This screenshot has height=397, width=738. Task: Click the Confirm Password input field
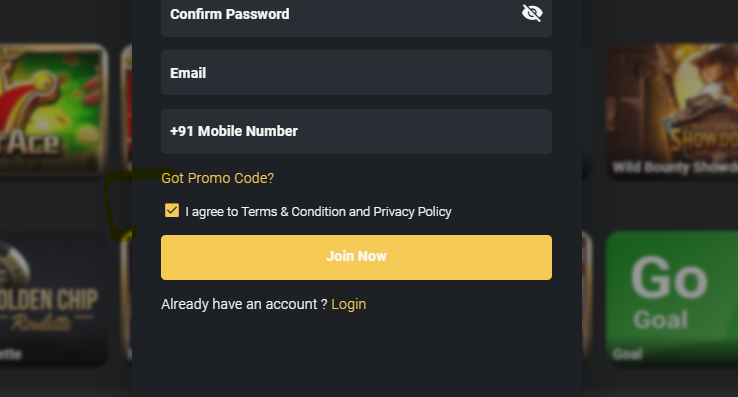click(x=356, y=17)
